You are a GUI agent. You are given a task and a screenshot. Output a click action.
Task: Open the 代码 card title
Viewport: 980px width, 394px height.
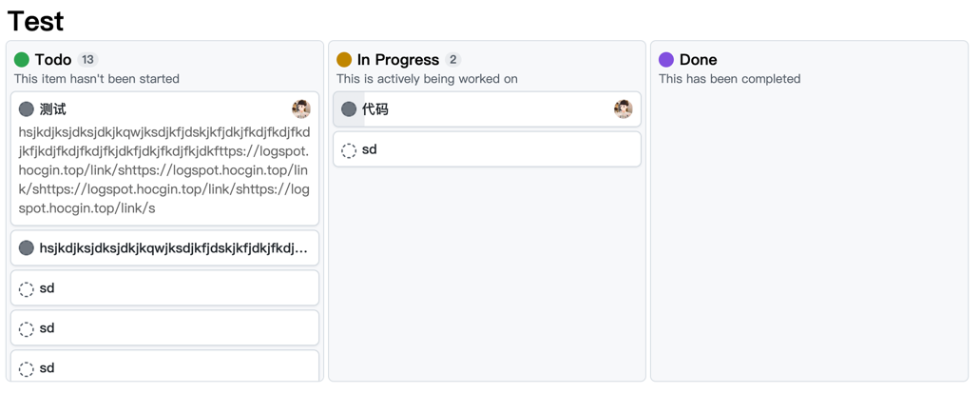point(375,109)
